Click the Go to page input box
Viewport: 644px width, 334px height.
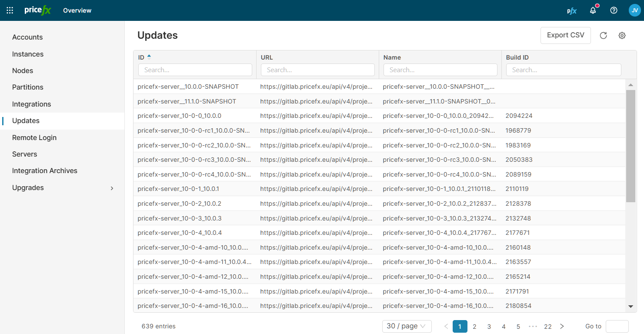[x=617, y=326]
